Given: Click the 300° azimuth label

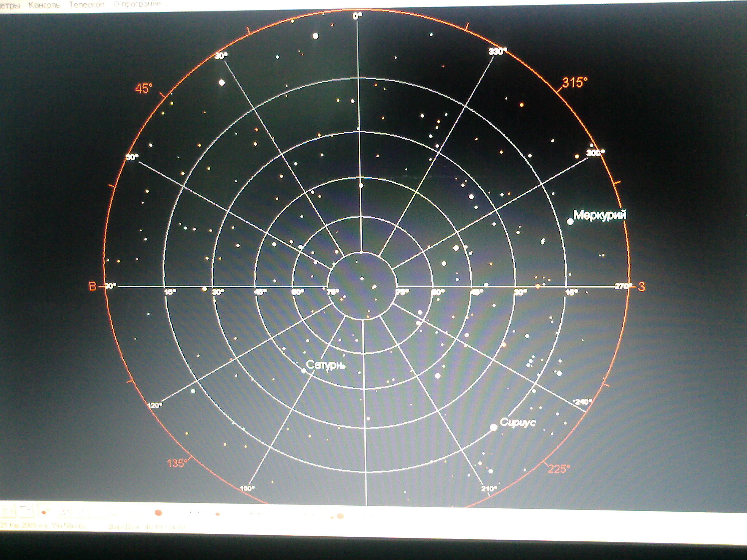Looking at the screenshot, I should pos(595,153).
